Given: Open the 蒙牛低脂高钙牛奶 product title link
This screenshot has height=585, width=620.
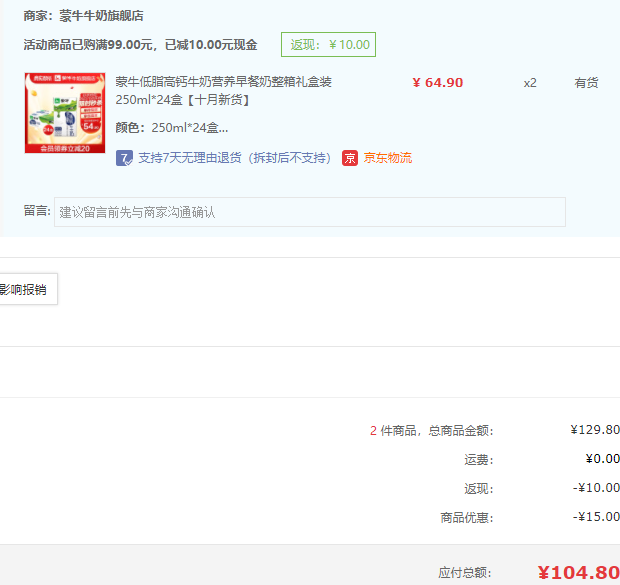Looking at the screenshot, I should click(223, 91).
